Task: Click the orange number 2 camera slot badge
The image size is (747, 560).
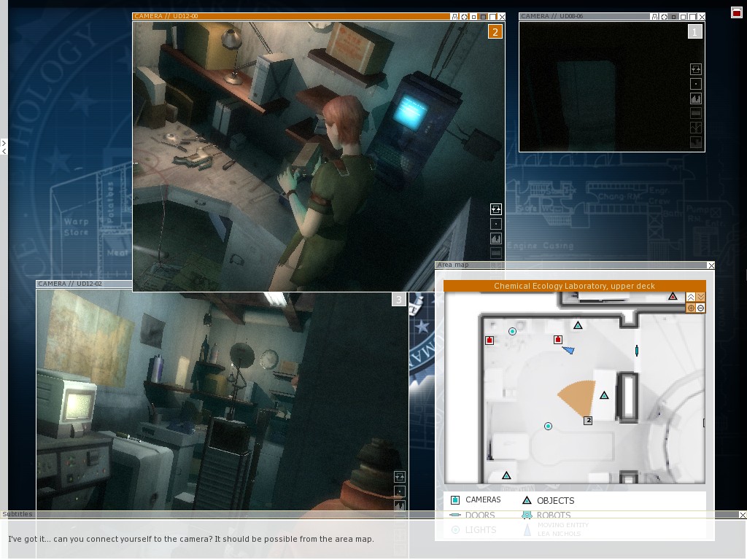Action: pyautogui.click(x=495, y=31)
